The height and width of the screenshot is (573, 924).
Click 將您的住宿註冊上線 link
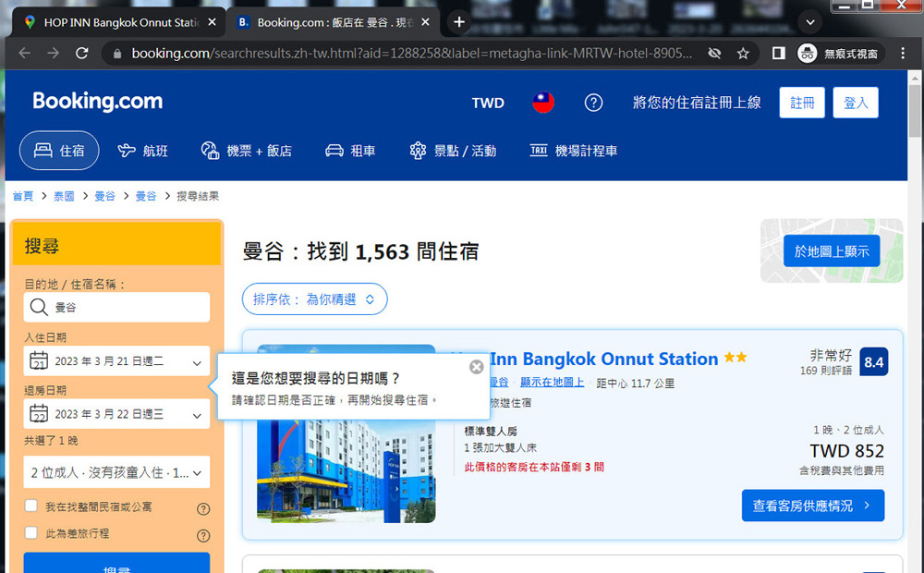tap(697, 103)
